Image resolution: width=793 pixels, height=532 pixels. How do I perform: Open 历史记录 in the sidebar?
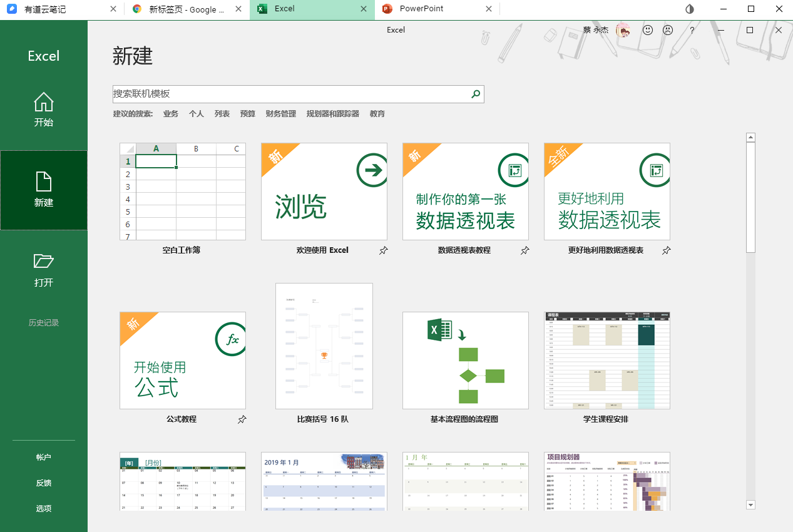44,323
